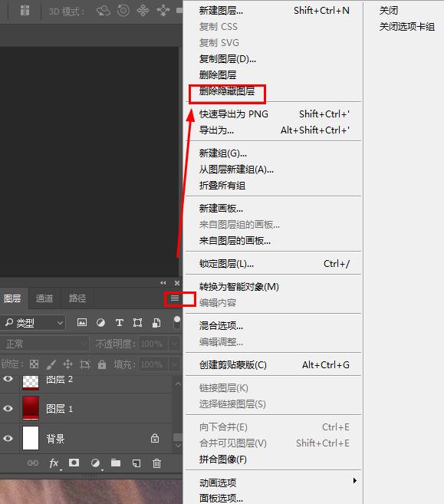Create a new layer icon
The height and width of the screenshot is (504, 444).
136,463
